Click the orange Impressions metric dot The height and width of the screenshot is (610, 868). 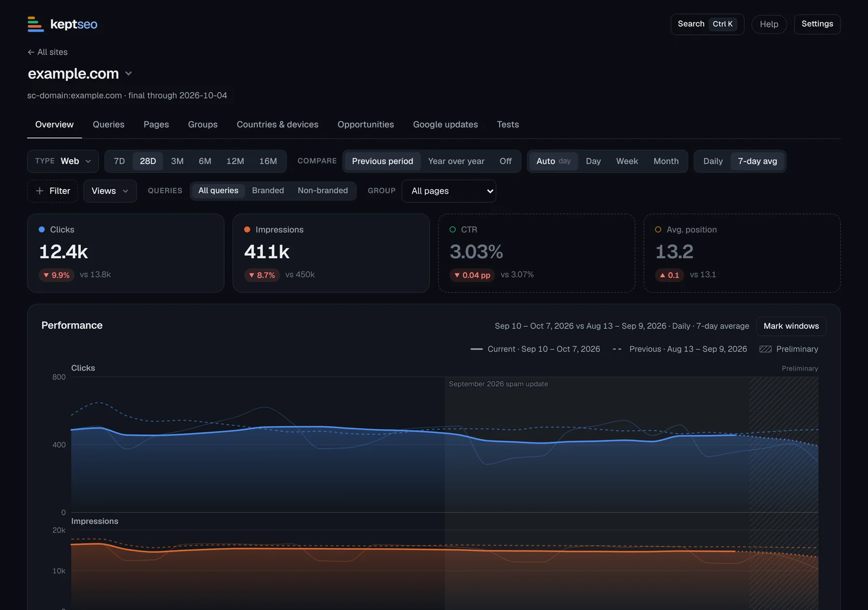[247, 229]
